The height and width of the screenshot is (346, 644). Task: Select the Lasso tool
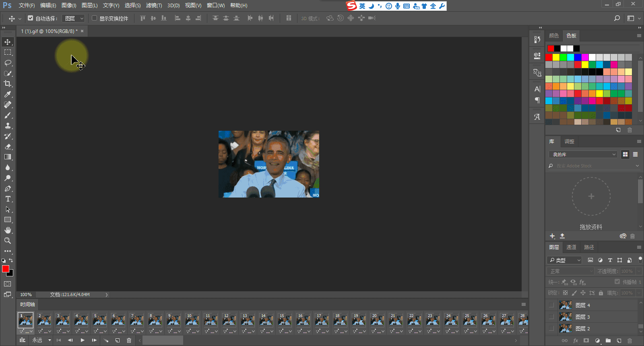(x=8, y=63)
